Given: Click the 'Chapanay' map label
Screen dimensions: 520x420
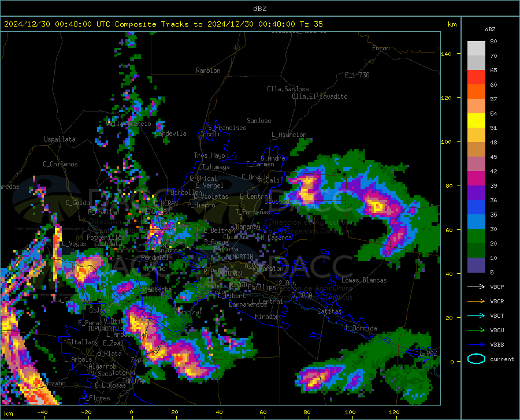Looking at the screenshot, I should (246, 226).
